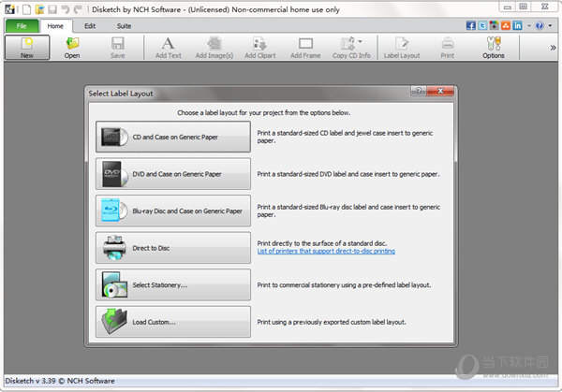Screen dimensions: 562x392
Task: Switch to the Home tab
Action: (55, 26)
